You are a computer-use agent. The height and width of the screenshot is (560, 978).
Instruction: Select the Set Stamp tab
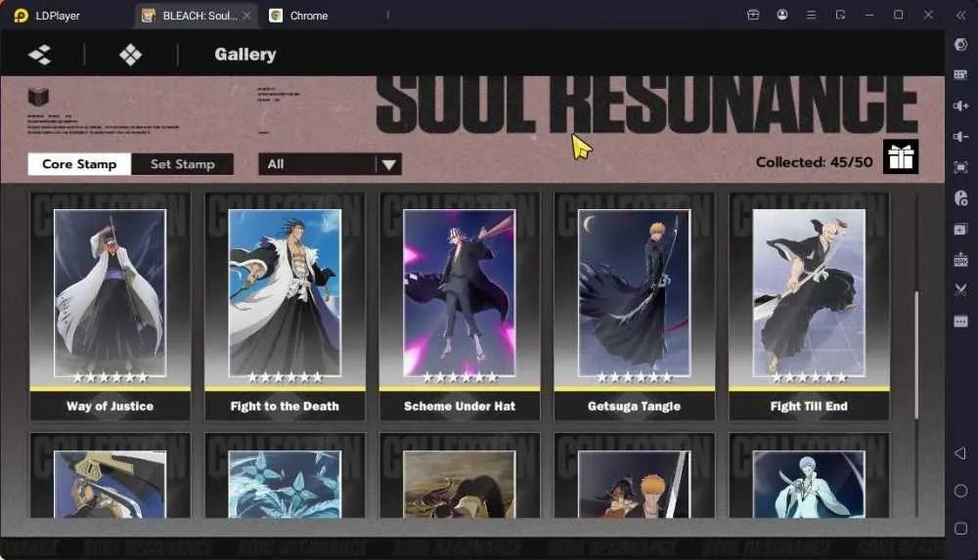182,164
